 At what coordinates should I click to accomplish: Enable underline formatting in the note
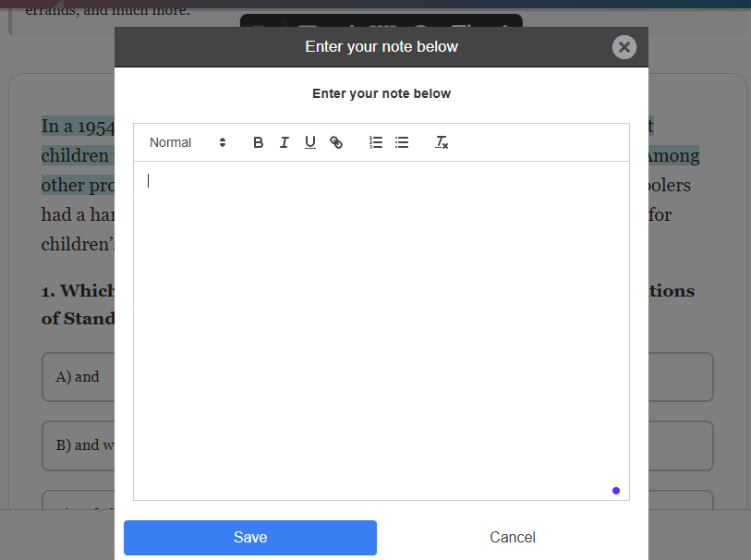310,142
